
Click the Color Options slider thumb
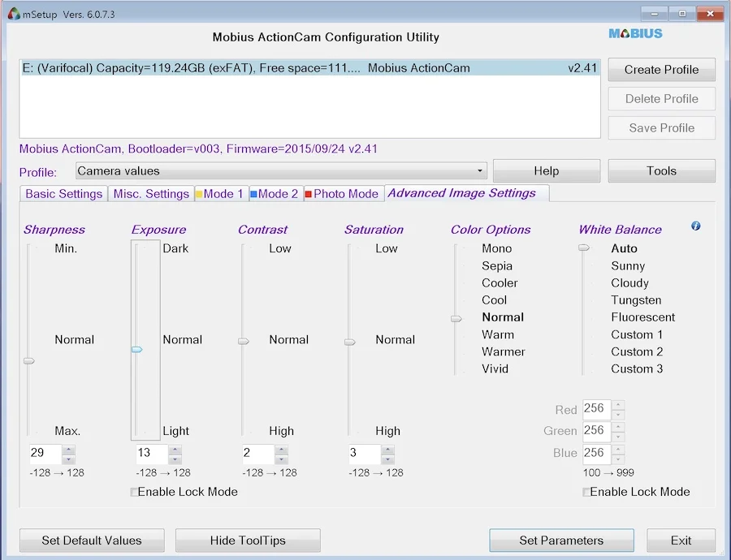click(456, 319)
